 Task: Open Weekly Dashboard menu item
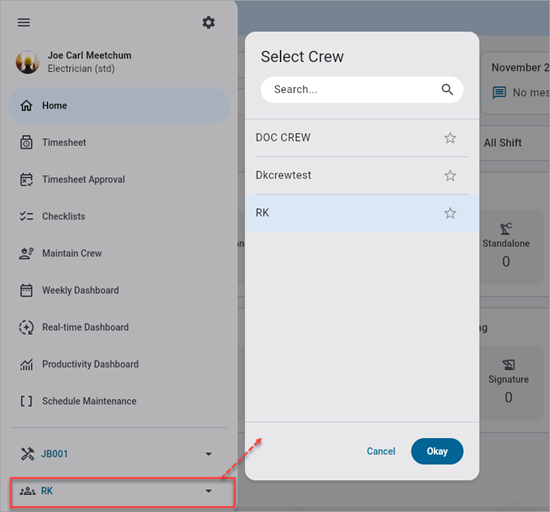tap(119, 290)
